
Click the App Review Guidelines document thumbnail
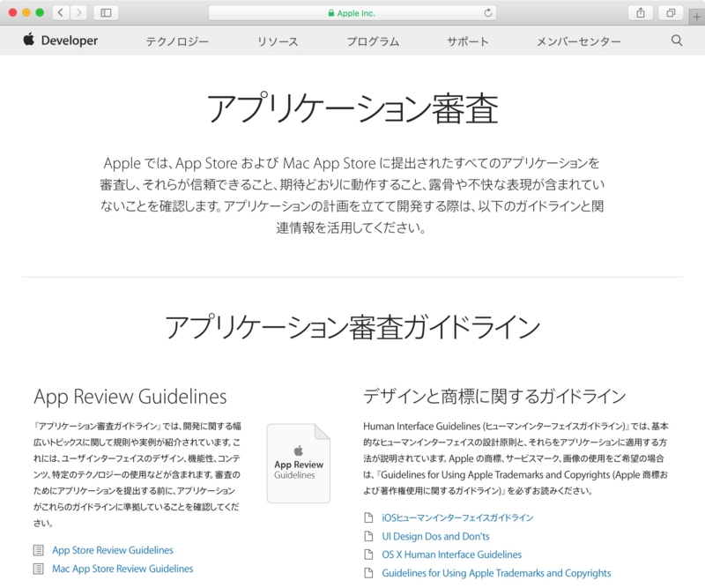point(299,463)
